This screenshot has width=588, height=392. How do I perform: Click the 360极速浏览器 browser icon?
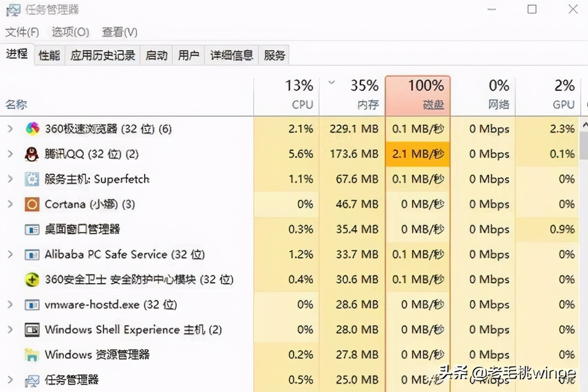click(32, 128)
